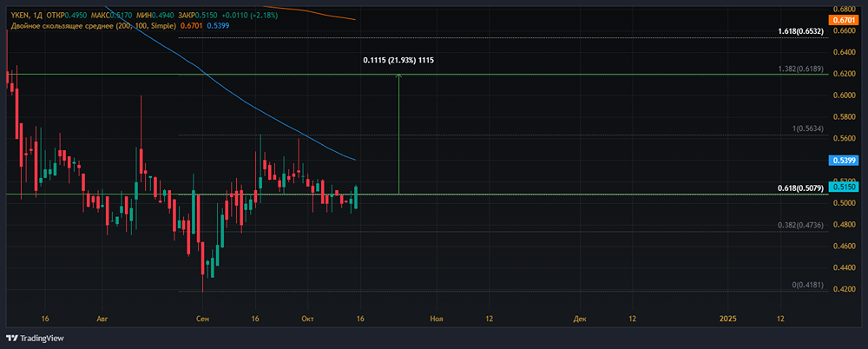Select the green horizontal line at 0.6189
868x349 pixels.
(x=418, y=75)
